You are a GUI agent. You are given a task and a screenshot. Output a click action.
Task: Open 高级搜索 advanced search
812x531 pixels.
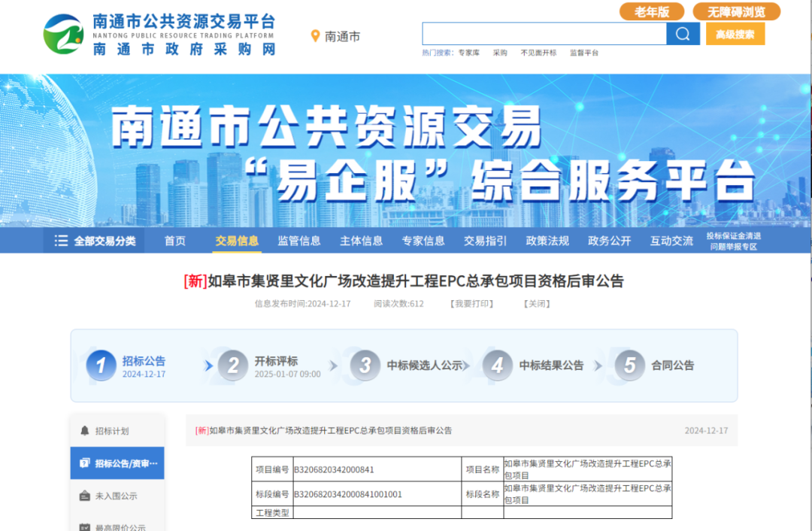tap(735, 33)
